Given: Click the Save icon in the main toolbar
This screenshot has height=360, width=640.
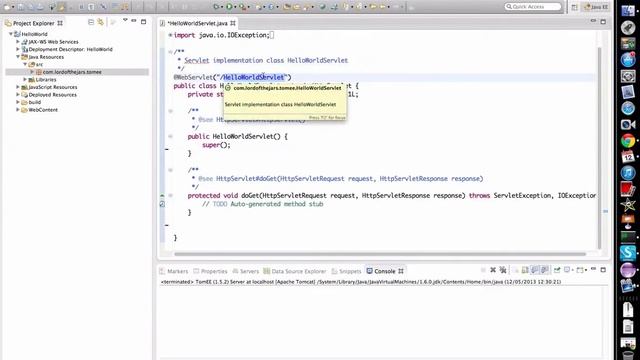Looking at the screenshot, I should coord(21,7).
